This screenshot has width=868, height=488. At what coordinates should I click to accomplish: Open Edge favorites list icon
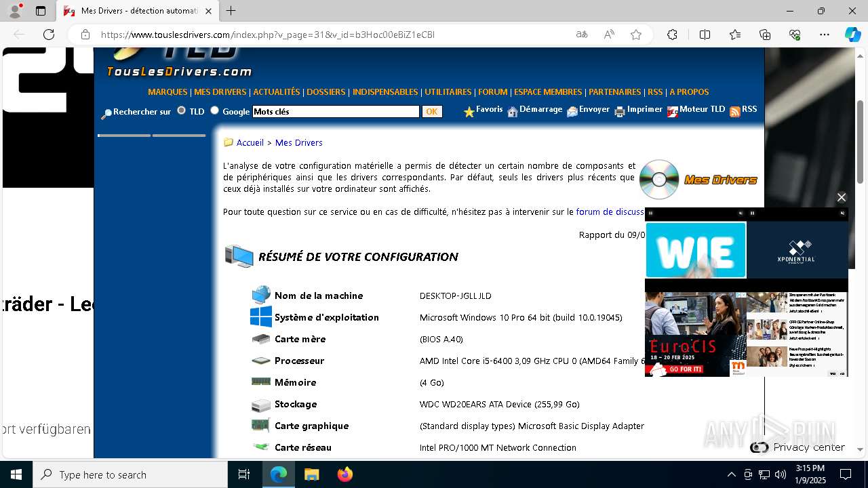(735, 35)
